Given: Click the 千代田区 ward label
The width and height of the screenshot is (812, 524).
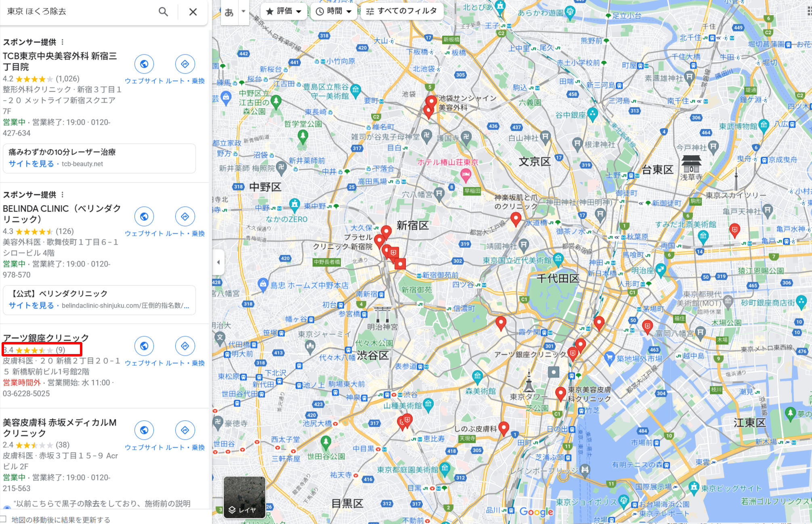Looking at the screenshot, I should pyautogui.click(x=558, y=278).
